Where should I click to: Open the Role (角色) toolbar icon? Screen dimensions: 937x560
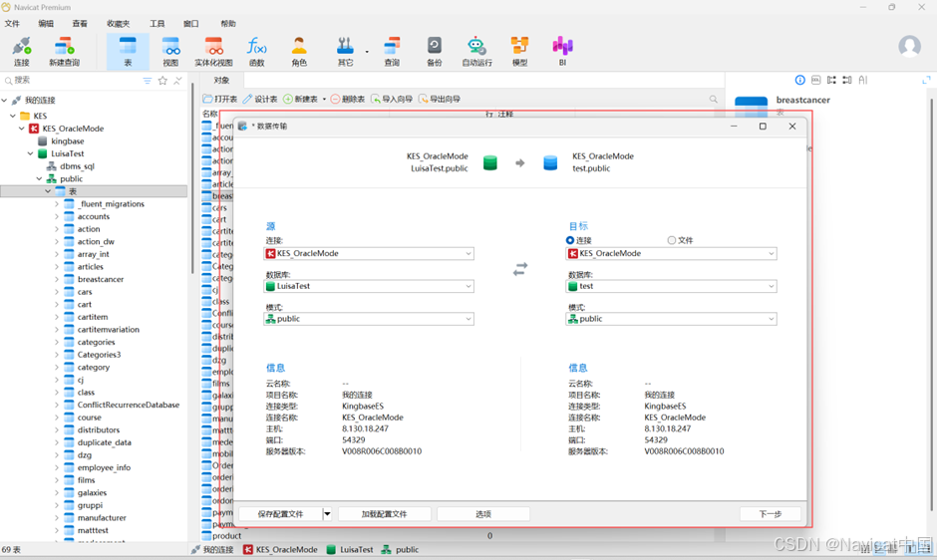coord(299,52)
